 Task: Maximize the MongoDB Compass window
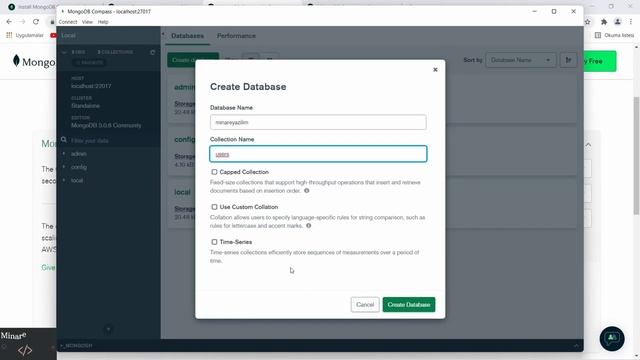pyautogui.click(x=554, y=11)
